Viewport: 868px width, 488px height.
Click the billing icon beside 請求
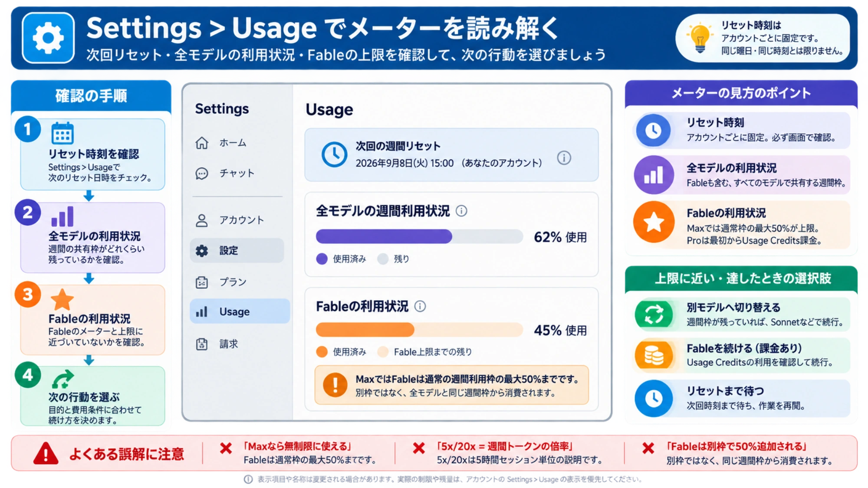tap(202, 344)
